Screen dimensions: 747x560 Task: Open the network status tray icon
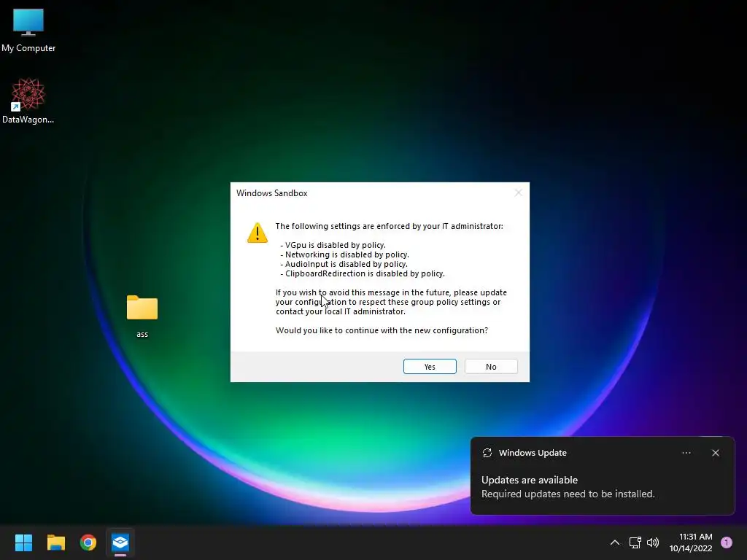coord(635,542)
